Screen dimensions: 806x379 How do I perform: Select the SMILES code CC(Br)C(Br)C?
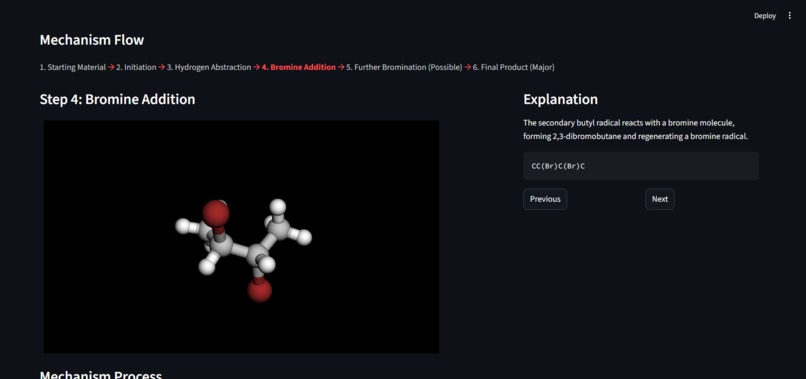coord(558,166)
